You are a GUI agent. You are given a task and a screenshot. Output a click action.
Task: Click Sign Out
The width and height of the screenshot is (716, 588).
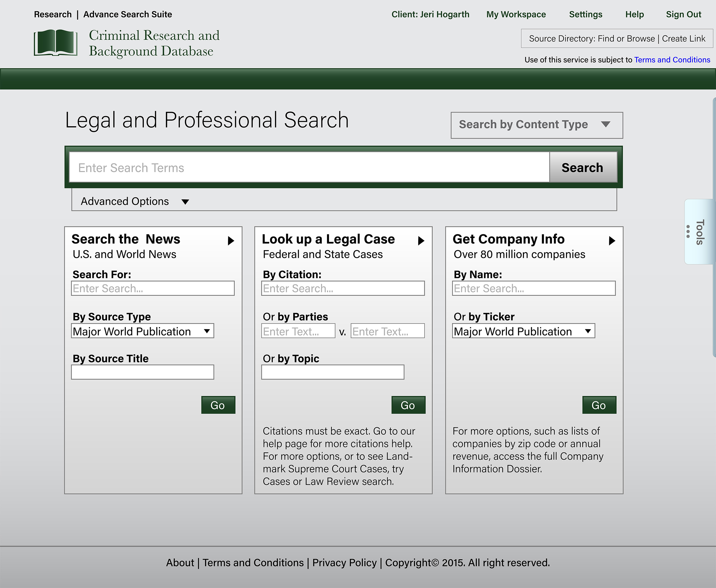click(683, 14)
